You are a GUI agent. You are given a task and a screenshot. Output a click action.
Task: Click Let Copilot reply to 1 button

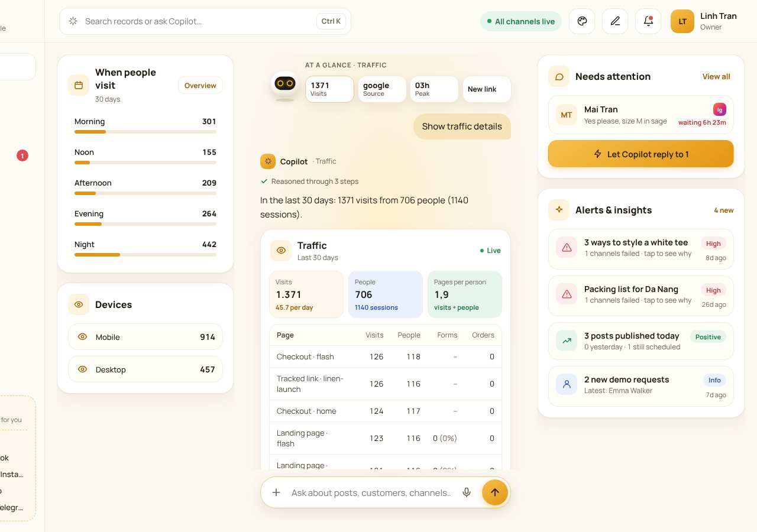(641, 154)
